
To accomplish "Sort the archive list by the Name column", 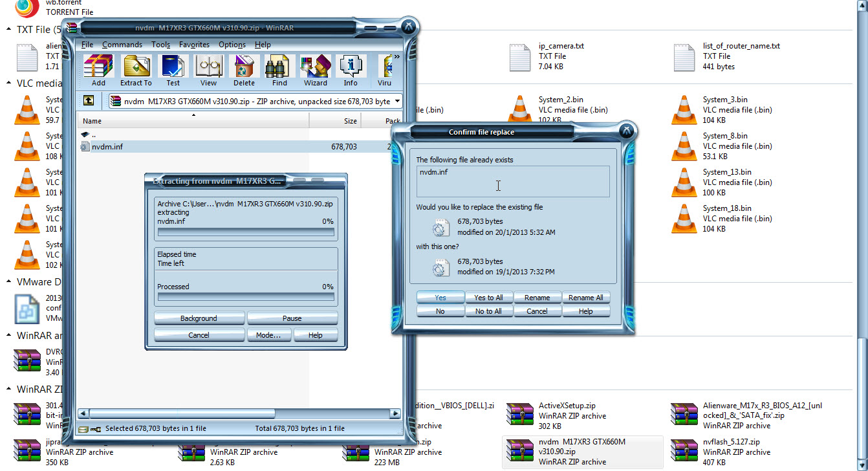I will pos(193,121).
